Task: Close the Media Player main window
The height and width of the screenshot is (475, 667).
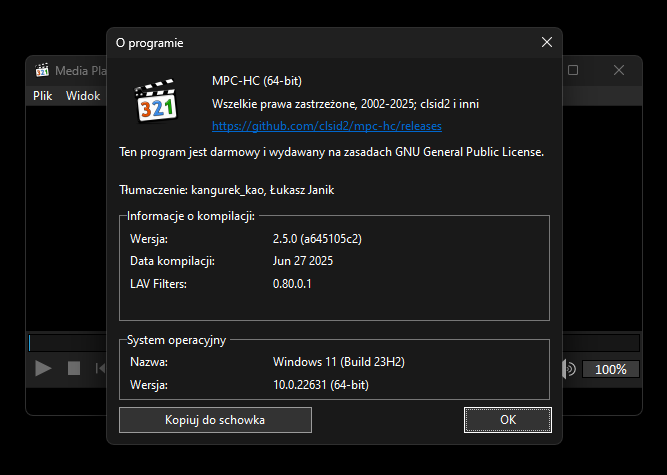Action: (x=619, y=70)
